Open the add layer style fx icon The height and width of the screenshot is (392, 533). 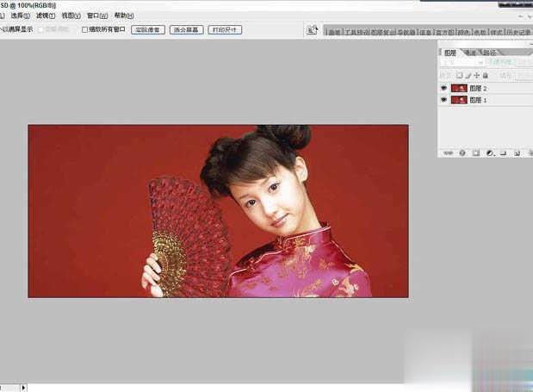[462, 153]
